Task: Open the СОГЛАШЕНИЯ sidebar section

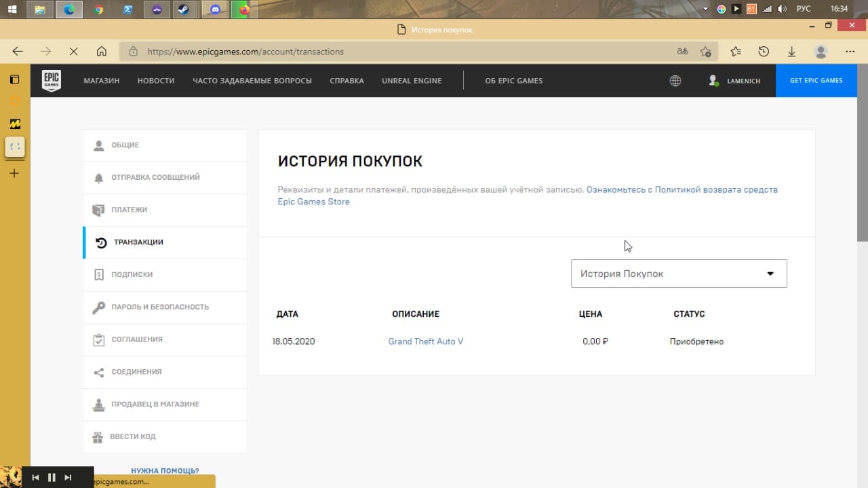Action: point(165,339)
